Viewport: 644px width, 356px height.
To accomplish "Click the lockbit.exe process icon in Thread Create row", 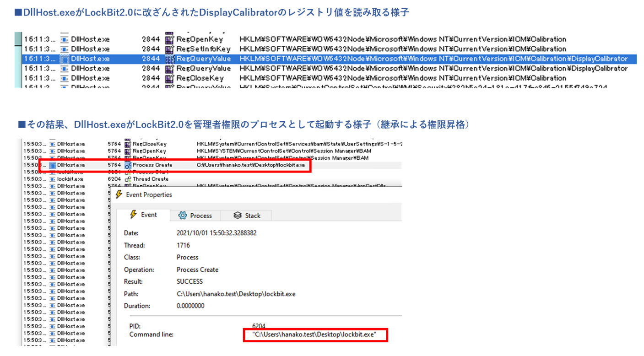I will [52, 179].
